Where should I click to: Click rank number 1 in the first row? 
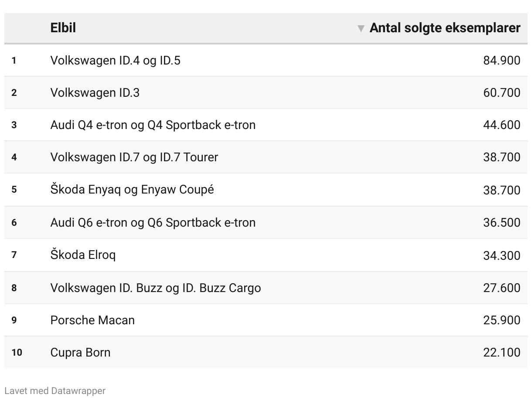click(x=14, y=60)
